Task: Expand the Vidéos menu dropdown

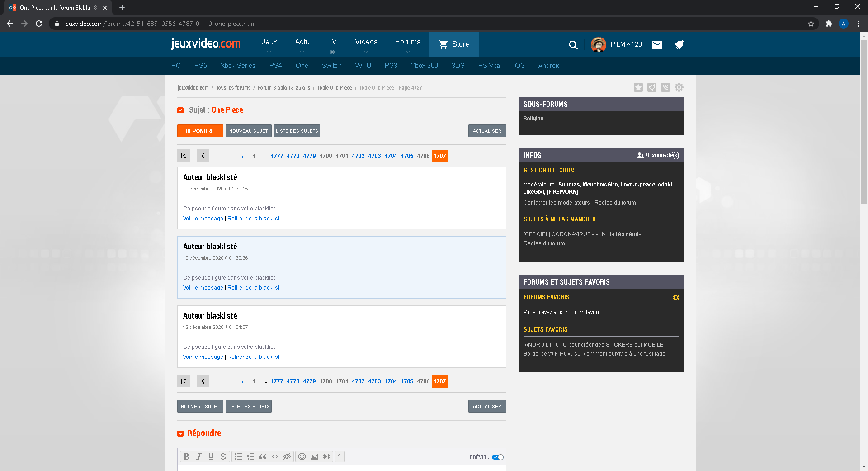Action: coord(366,44)
